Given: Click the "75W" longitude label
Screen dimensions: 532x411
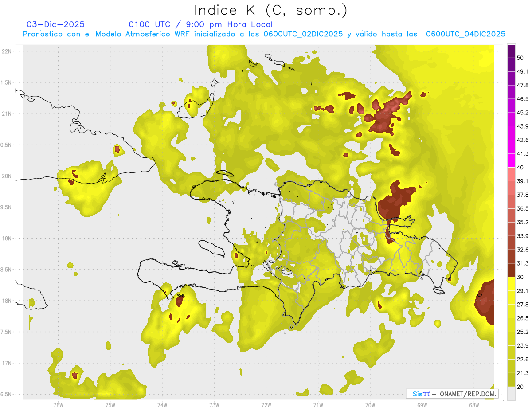Looking at the screenshot, I should click(x=110, y=405).
